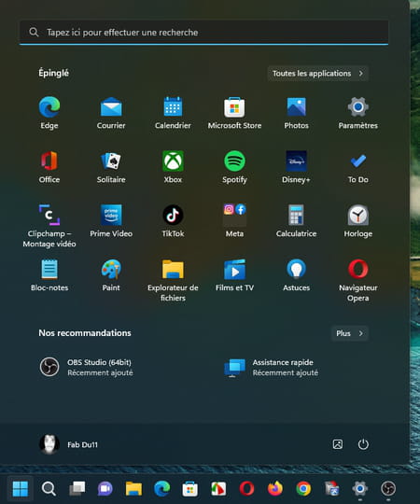Open Fab Du11 user account menu

pos(68,444)
